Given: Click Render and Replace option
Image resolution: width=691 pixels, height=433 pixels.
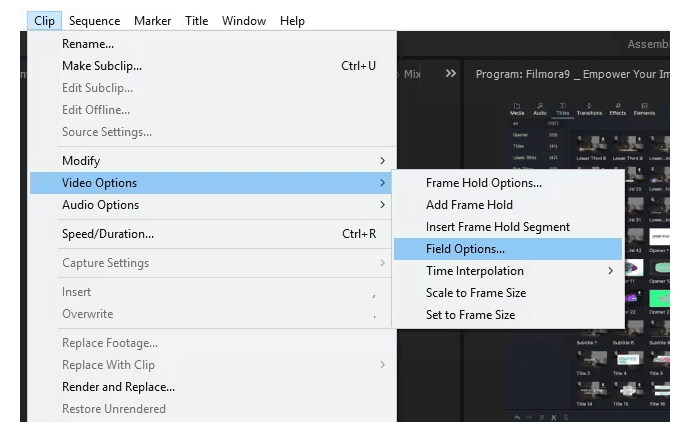Looking at the screenshot, I should coord(118,387).
